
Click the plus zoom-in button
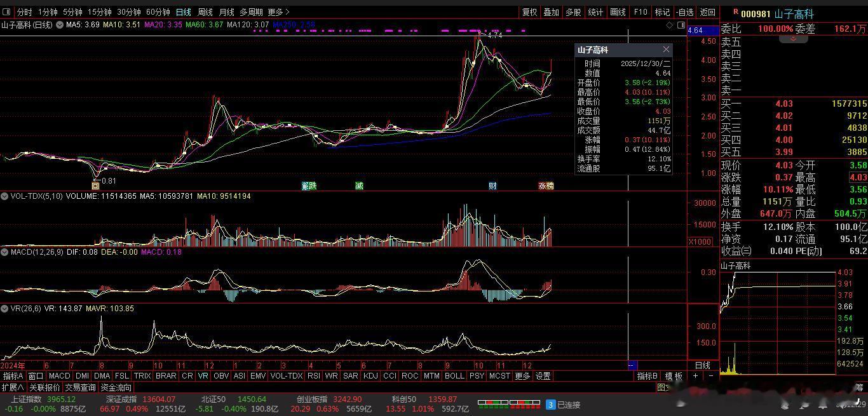695,376
